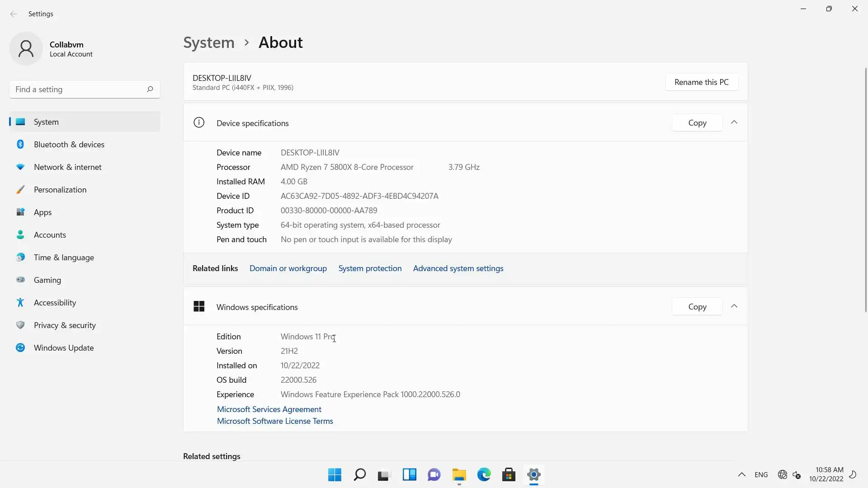Click the Rename this PC button
Image resolution: width=868 pixels, height=488 pixels.
701,82
